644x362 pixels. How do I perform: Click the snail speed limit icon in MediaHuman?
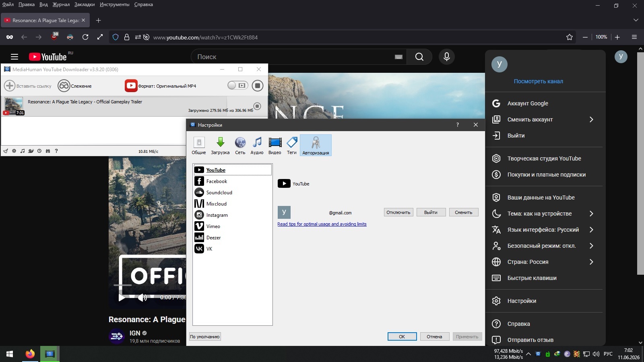click(31, 151)
